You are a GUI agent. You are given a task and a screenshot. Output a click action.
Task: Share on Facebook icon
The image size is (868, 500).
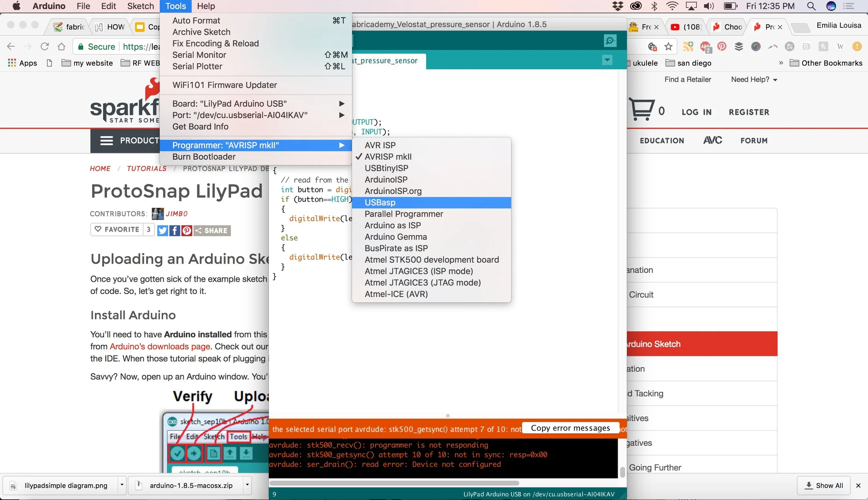click(x=175, y=230)
